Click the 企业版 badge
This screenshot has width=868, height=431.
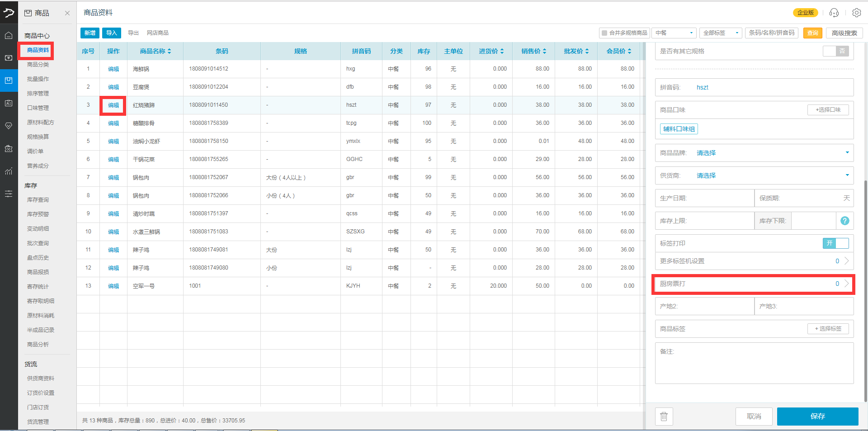pos(805,13)
